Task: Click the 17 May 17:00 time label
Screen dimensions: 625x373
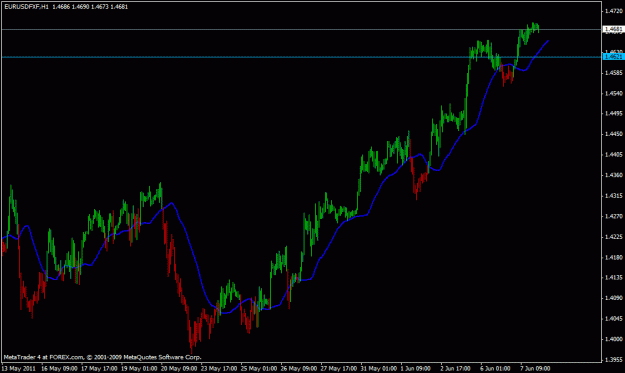Action: tap(99, 369)
